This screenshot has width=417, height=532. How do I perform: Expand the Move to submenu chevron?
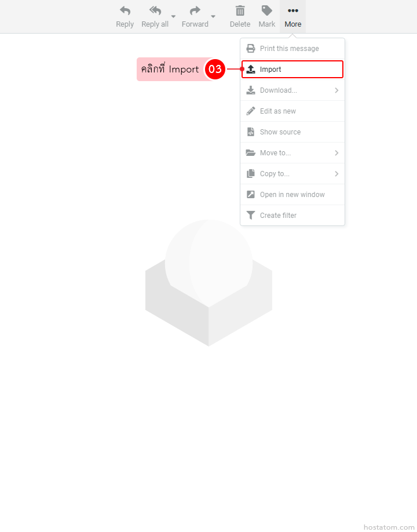(x=336, y=153)
